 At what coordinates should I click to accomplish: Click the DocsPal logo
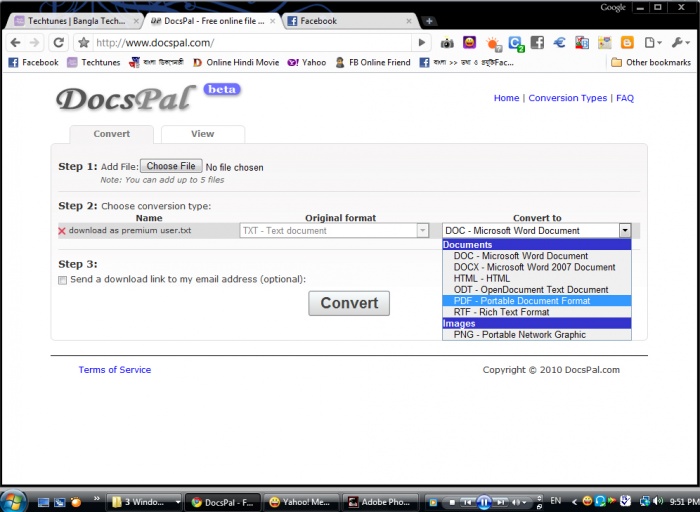[x=126, y=98]
